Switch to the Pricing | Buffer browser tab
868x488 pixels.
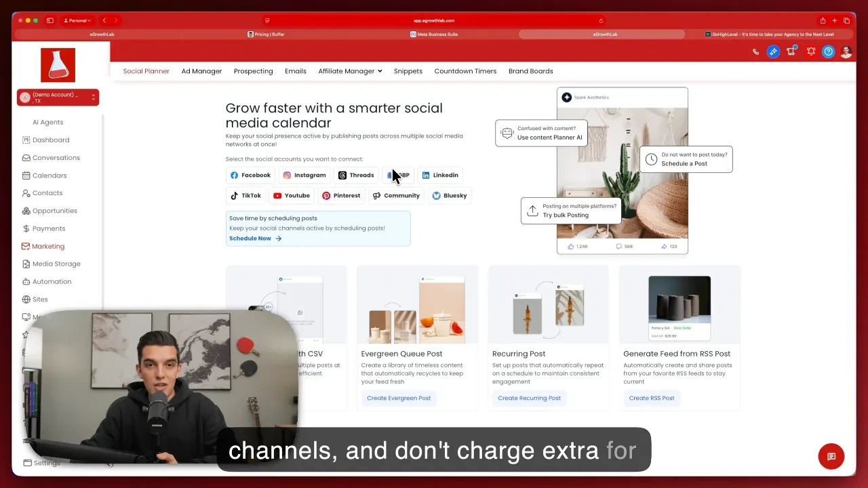pyautogui.click(x=266, y=34)
